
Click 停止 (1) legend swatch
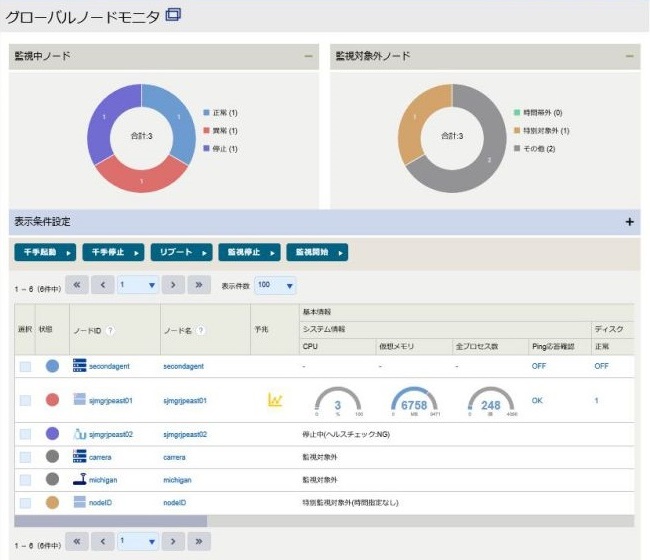[x=206, y=148]
